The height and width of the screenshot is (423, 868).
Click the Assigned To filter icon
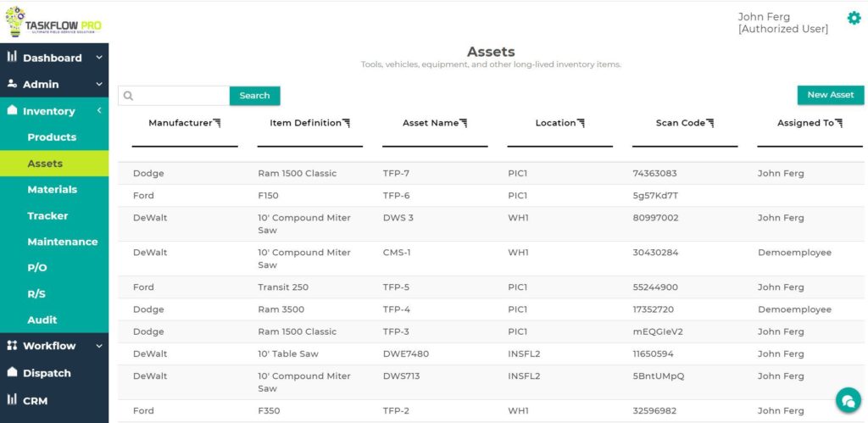(838, 124)
